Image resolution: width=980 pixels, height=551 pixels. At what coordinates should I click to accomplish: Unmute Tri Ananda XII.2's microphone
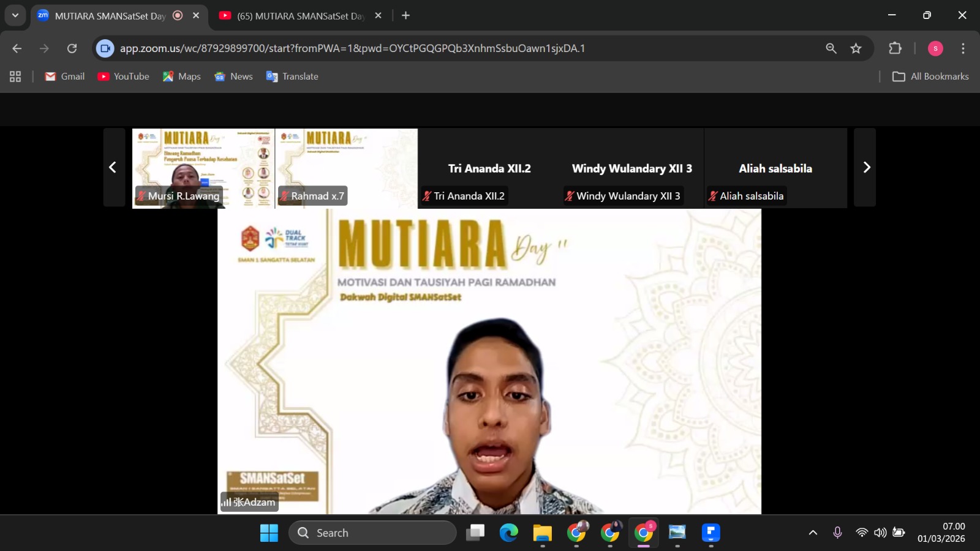pos(427,195)
